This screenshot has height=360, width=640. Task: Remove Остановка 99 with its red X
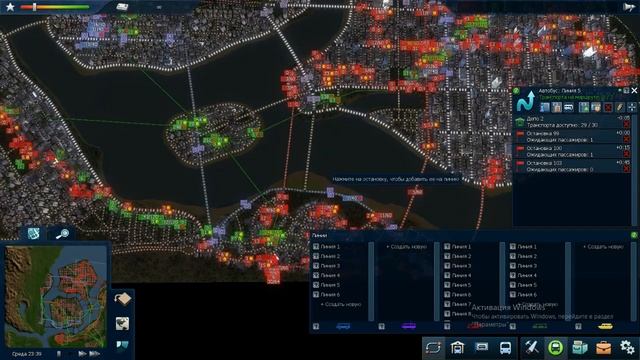click(x=627, y=140)
